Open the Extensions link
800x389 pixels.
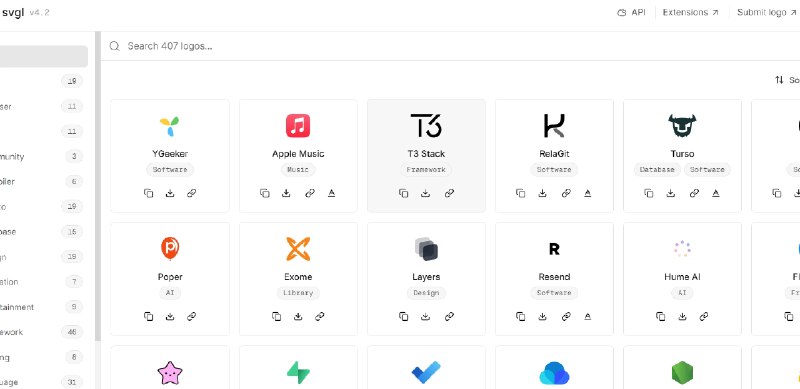[x=690, y=12]
